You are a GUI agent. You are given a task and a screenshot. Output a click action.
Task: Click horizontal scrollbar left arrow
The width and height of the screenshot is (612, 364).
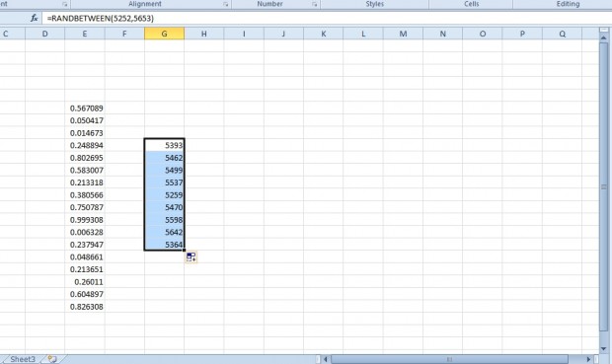point(325,359)
